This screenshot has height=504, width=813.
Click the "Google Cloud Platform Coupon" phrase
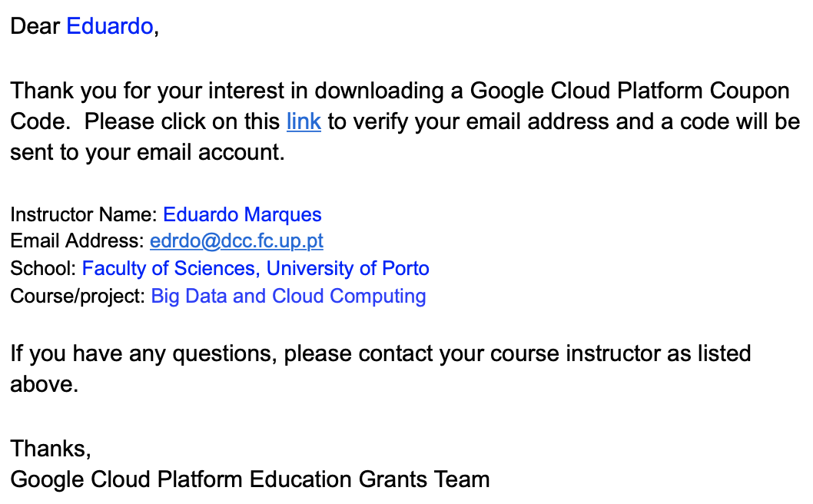pyautogui.click(x=629, y=91)
